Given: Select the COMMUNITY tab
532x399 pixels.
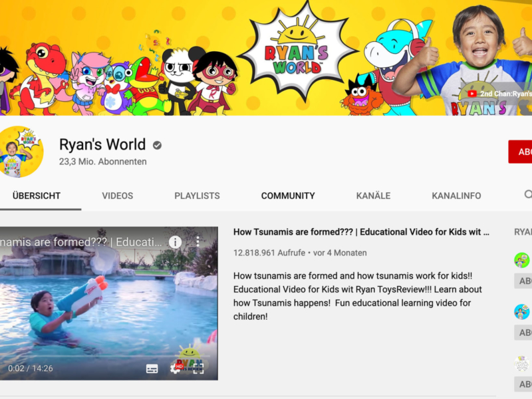Looking at the screenshot, I should pos(288,196).
